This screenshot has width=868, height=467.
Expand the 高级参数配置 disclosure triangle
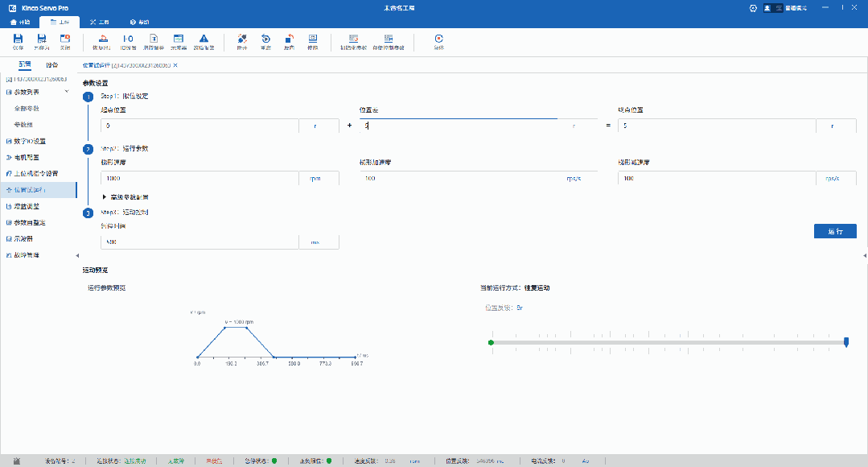tap(104, 197)
